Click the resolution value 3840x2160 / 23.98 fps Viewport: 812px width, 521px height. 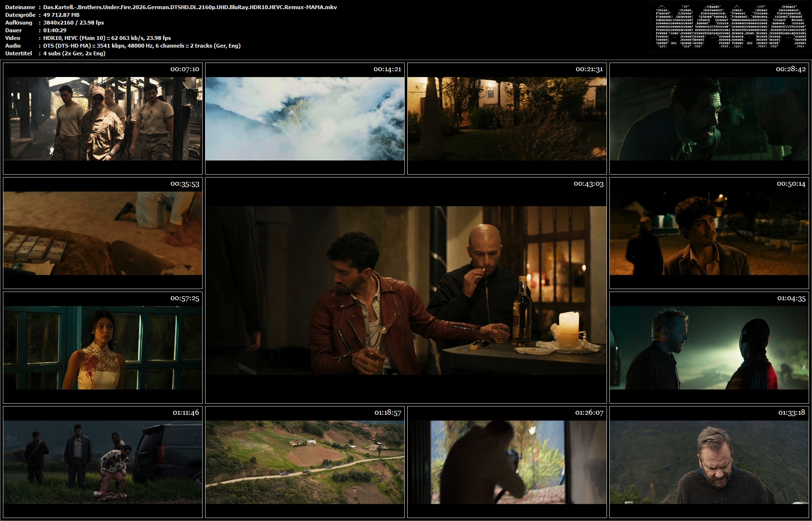point(74,23)
